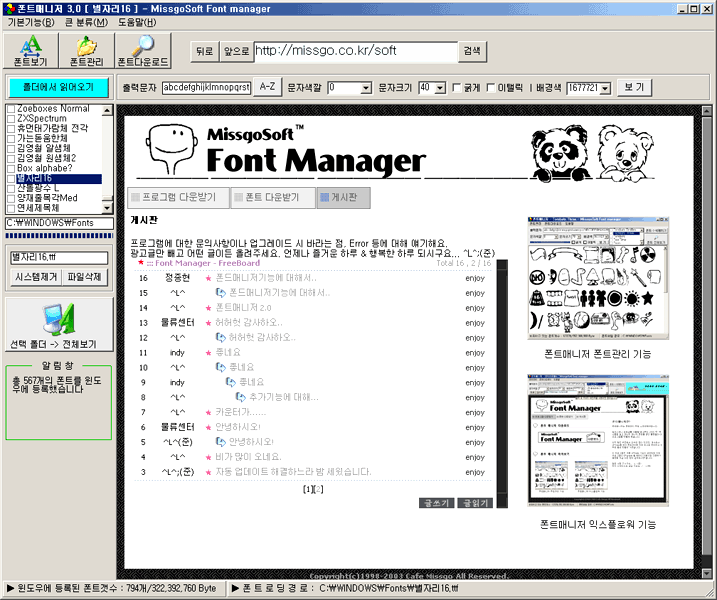The height and width of the screenshot is (600, 717).
Task: Check the 양재줄목각Med font checkbox
Action: (11, 198)
